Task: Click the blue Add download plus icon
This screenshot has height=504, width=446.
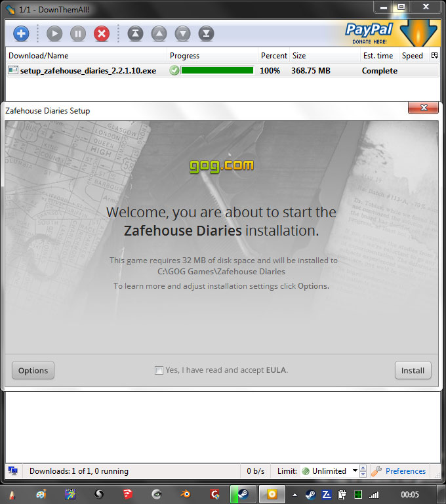Action: tap(21, 33)
